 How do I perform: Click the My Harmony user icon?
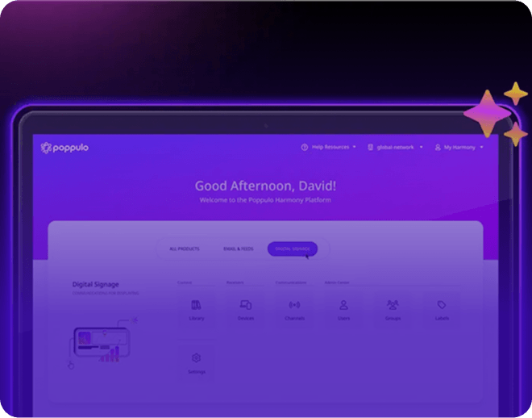point(438,148)
